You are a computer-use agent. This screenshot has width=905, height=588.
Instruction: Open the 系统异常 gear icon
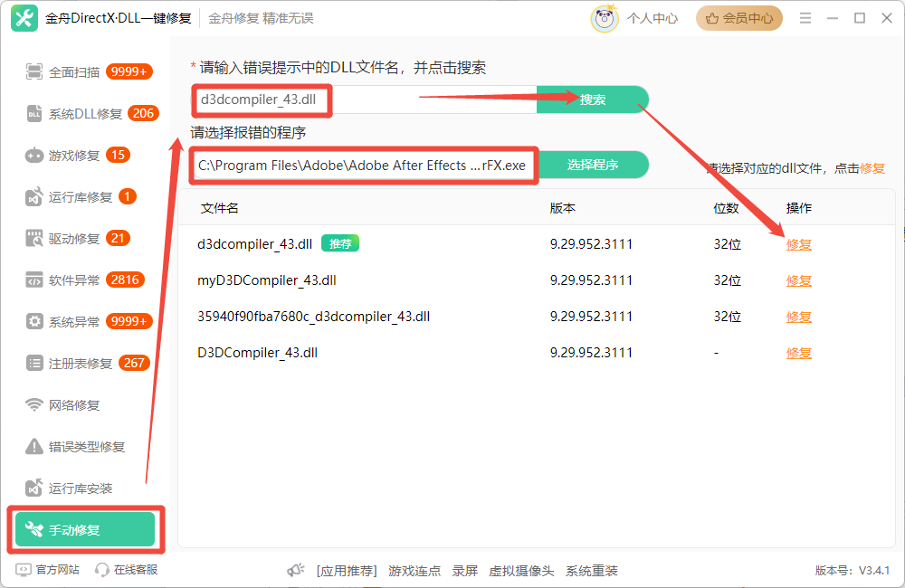pos(34,321)
